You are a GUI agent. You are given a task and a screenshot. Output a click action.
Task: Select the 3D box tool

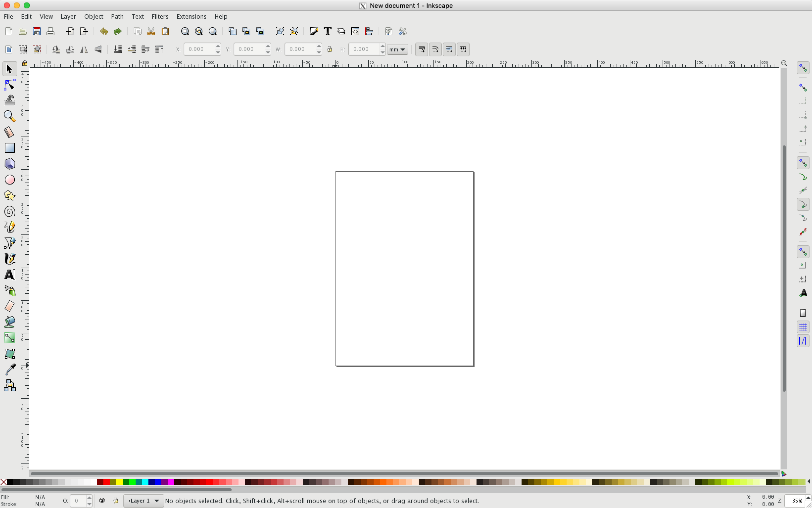tap(9, 164)
